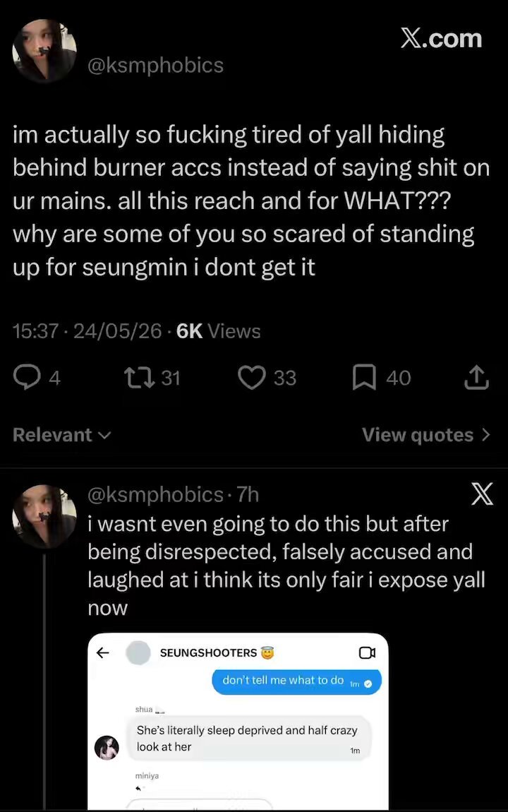The height and width of the screenshot is (812, 508).
Task: Like the post with heart icon
Action: (x=251, y=378)
